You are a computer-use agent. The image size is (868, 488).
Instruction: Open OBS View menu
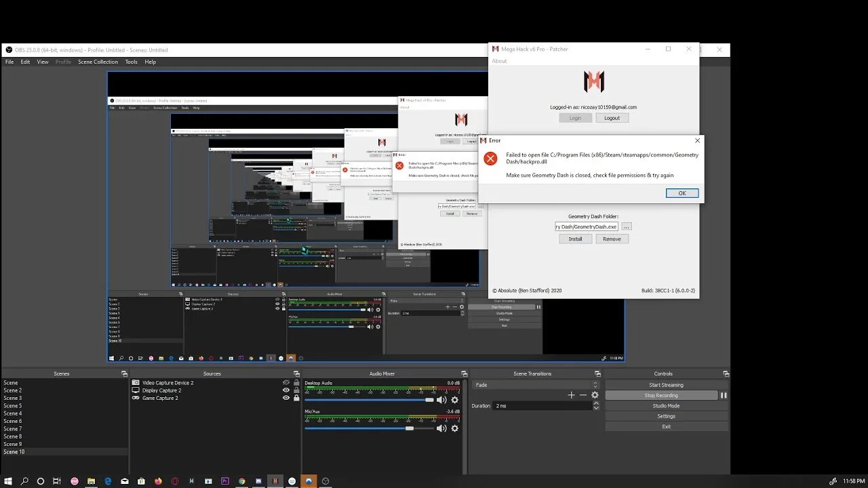(43, 62)
